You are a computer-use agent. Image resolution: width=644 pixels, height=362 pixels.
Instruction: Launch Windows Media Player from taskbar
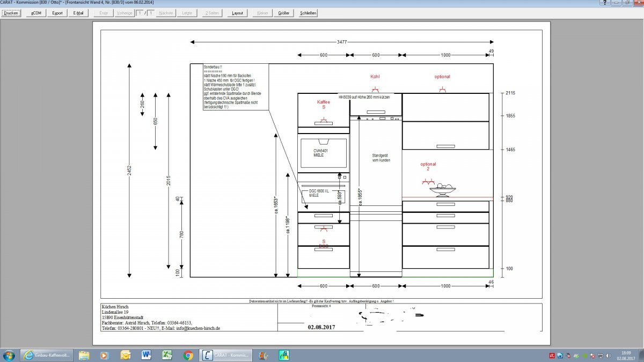[105, 355]
